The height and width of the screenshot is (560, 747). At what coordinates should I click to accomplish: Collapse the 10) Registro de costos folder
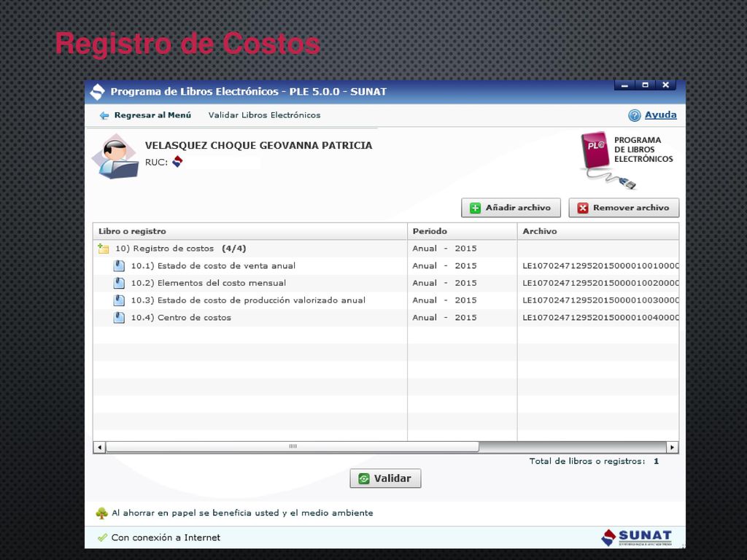[x=104, y=248]
